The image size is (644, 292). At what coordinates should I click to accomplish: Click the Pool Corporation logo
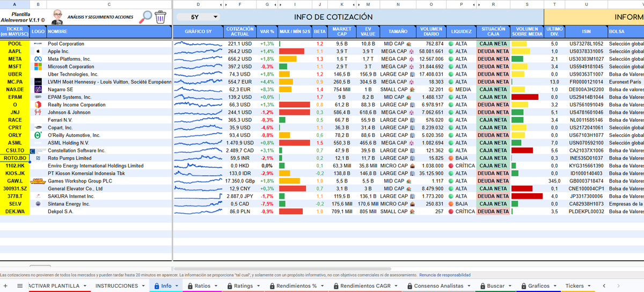click(38, 44)
